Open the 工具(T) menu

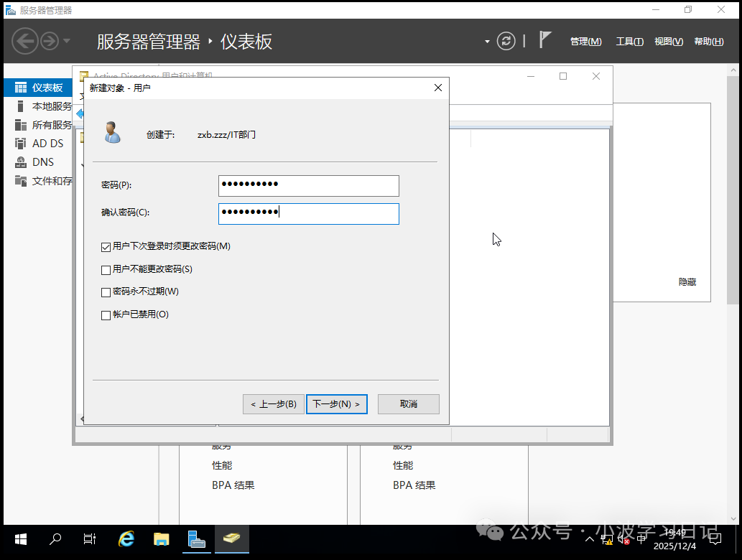[x=629, y=41]
